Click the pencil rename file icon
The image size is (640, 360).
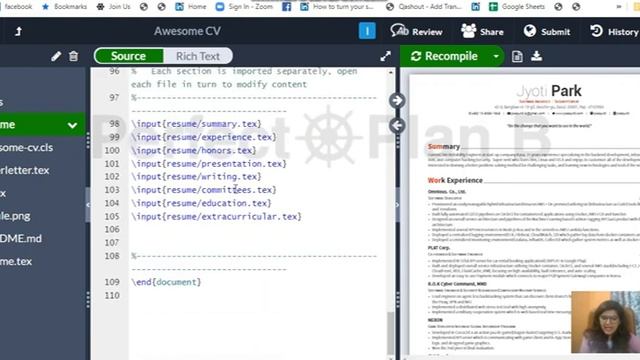[56, 56]
